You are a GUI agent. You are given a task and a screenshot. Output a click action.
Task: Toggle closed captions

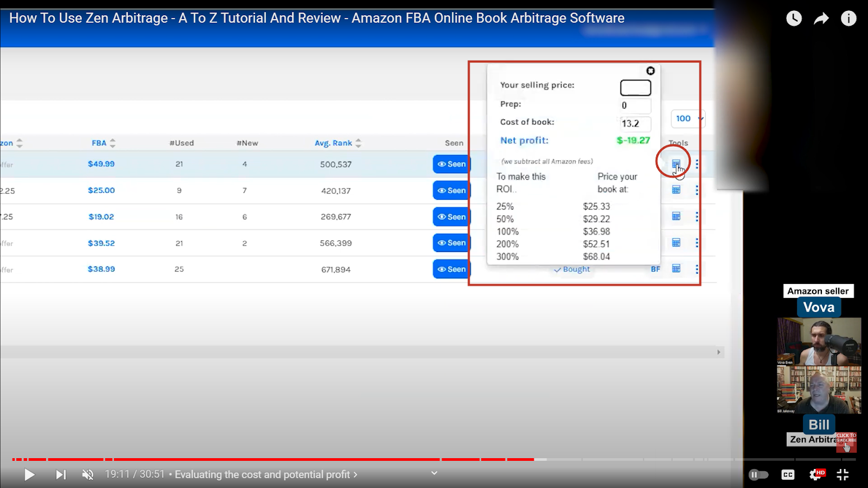tap(788, 475)
